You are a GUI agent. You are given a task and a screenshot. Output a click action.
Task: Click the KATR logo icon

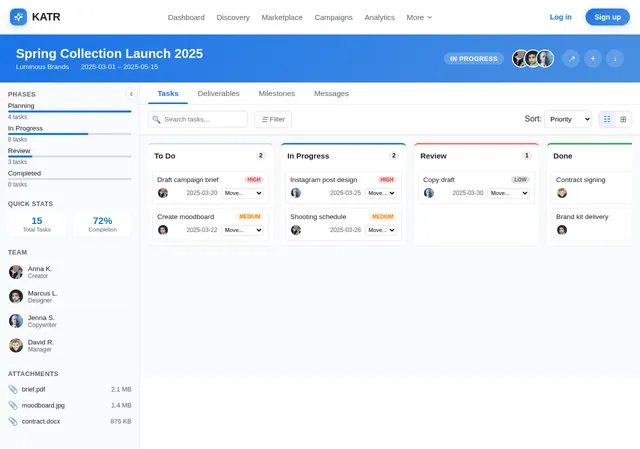click(18, 17)
